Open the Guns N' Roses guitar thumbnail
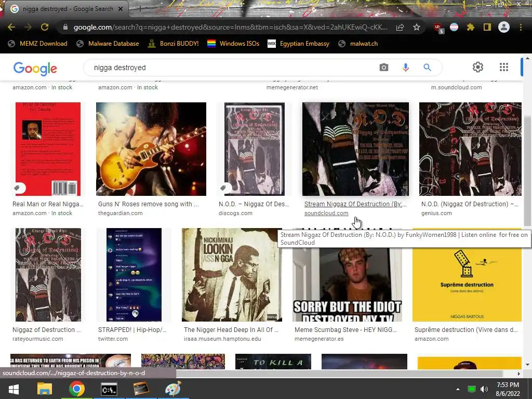Screen dimensions: 532x399 [151, 149]
